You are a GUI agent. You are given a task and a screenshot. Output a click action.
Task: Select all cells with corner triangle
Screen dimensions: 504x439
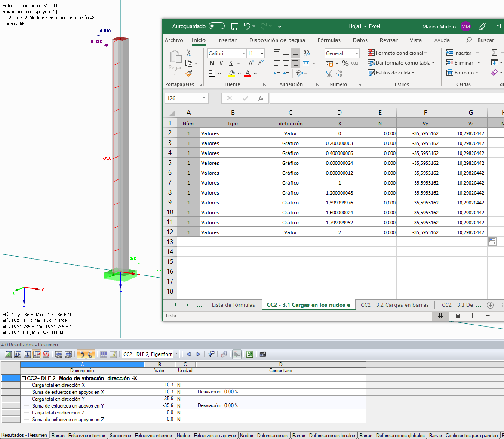click(172, 113)
